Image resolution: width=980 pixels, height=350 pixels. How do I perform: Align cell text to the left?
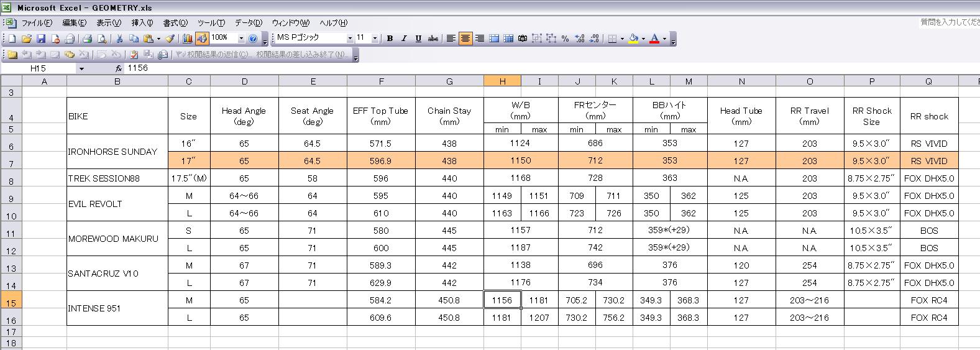click(x=451, y=39)
